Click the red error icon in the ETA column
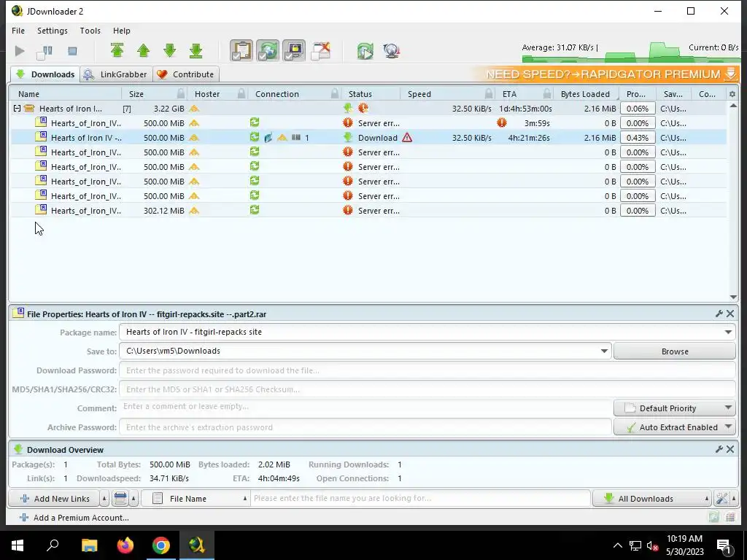Image resolution: width=747 pixels, height=560 pixels. click(502, 122)
